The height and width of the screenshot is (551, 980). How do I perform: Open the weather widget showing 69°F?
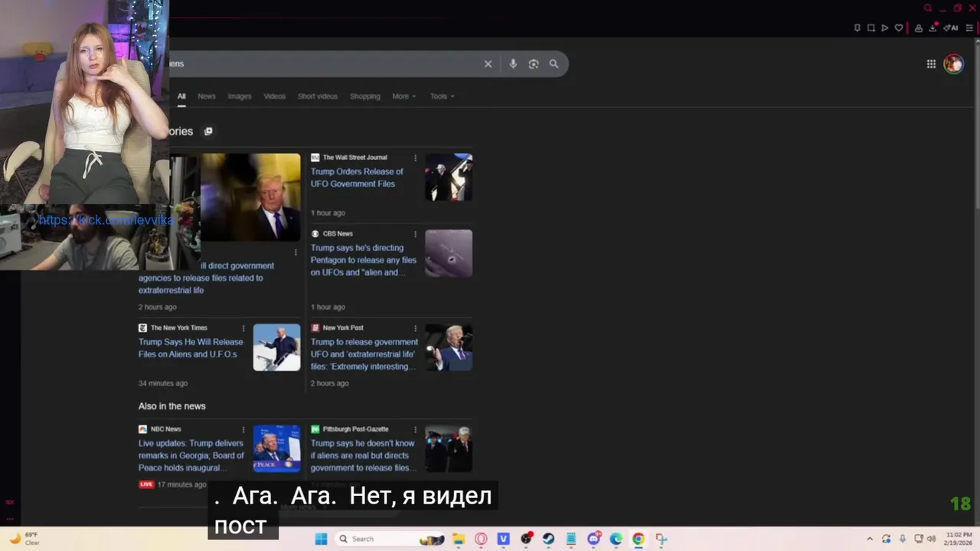[x=24, y=539]
